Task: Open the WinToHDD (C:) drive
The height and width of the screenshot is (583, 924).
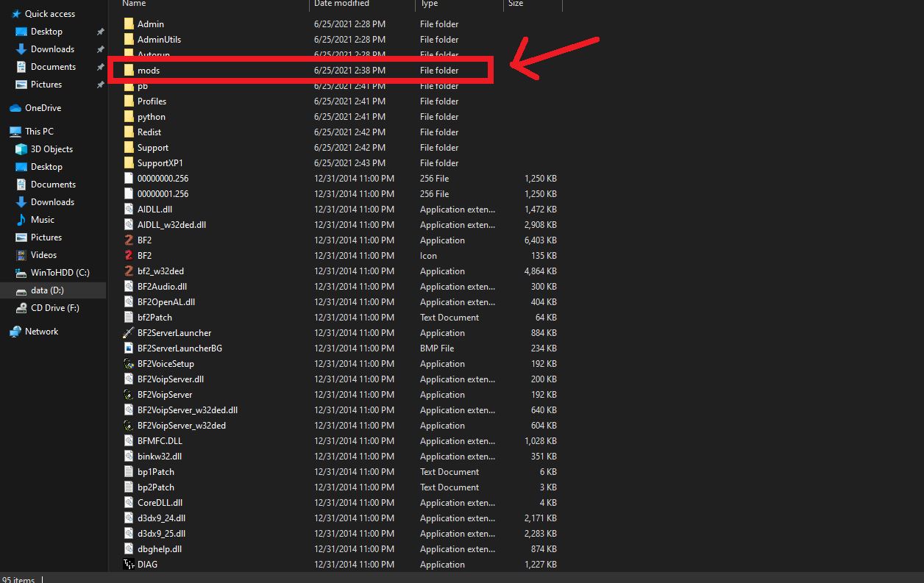Action: pyautogui.click(x=60, y=273)
